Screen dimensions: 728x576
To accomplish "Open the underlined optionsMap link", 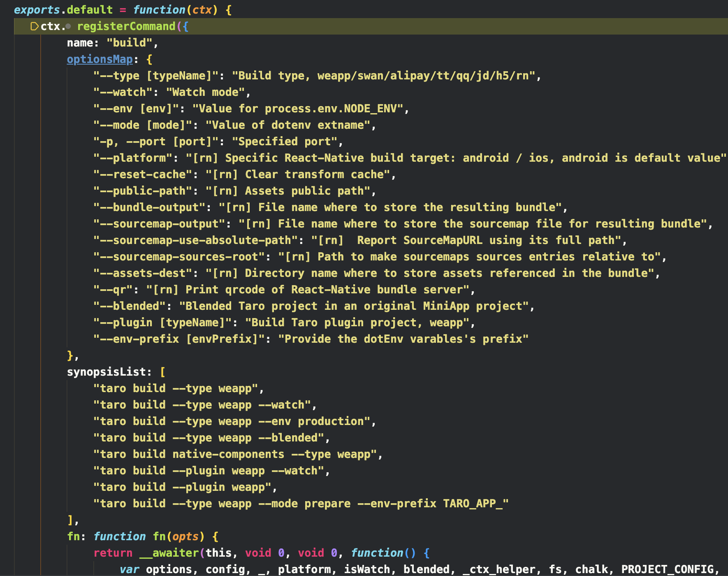I will [x=100, y=59].
